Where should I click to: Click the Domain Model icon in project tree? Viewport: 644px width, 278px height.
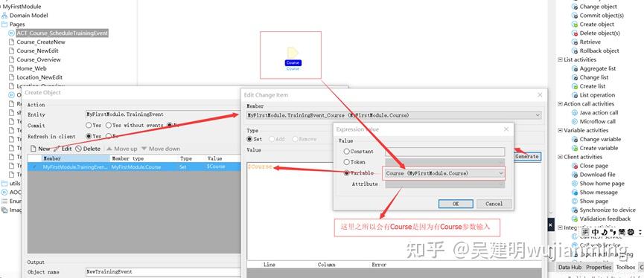(x=4, y=16)
